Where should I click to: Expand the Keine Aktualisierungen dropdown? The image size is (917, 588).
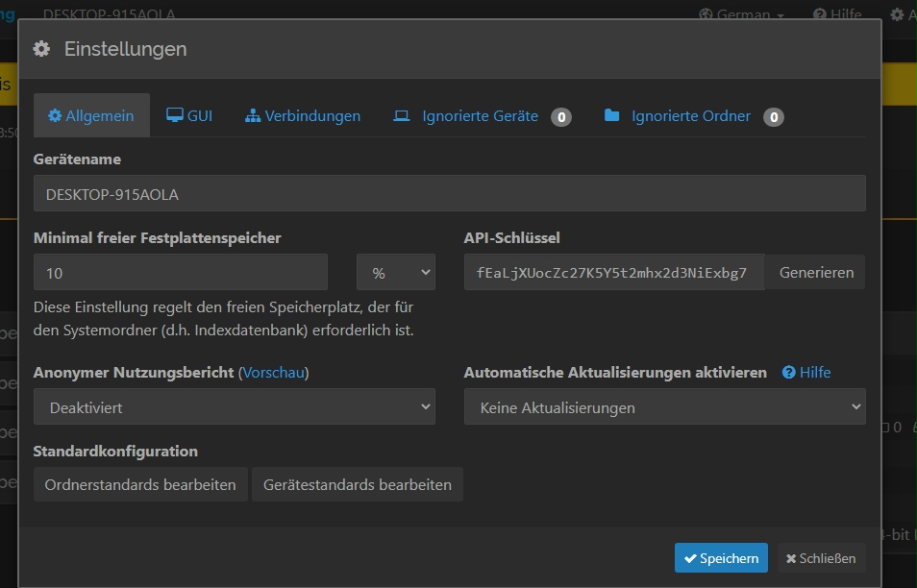click(665, 406)
